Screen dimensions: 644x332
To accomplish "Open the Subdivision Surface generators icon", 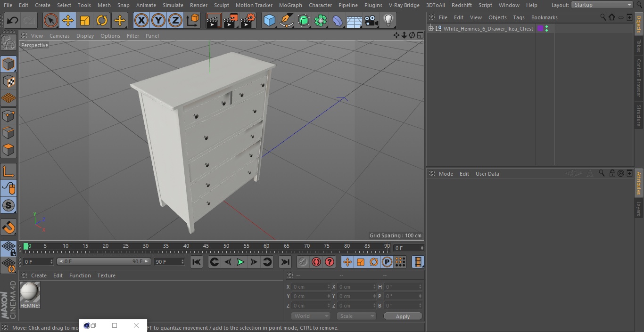I will click(304, 21).
